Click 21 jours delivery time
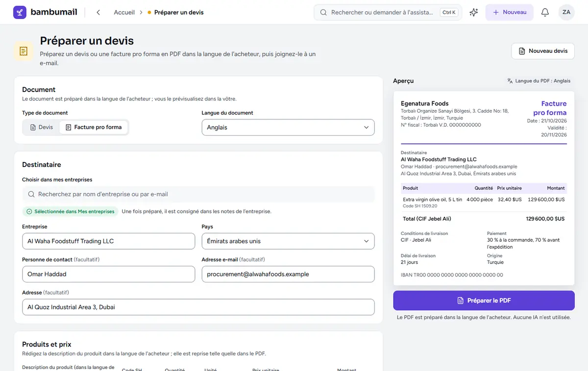This screenshot has width=588, height=371. [409, 262]
